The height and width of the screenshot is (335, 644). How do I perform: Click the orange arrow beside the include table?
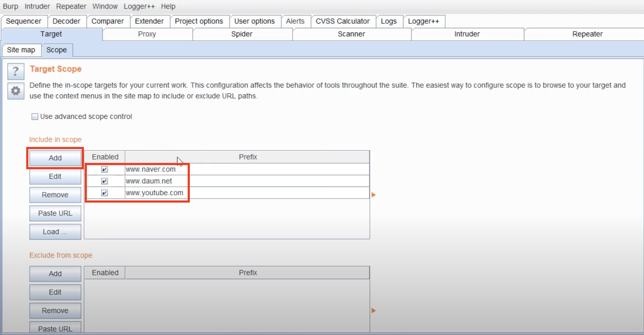[374, 195]
